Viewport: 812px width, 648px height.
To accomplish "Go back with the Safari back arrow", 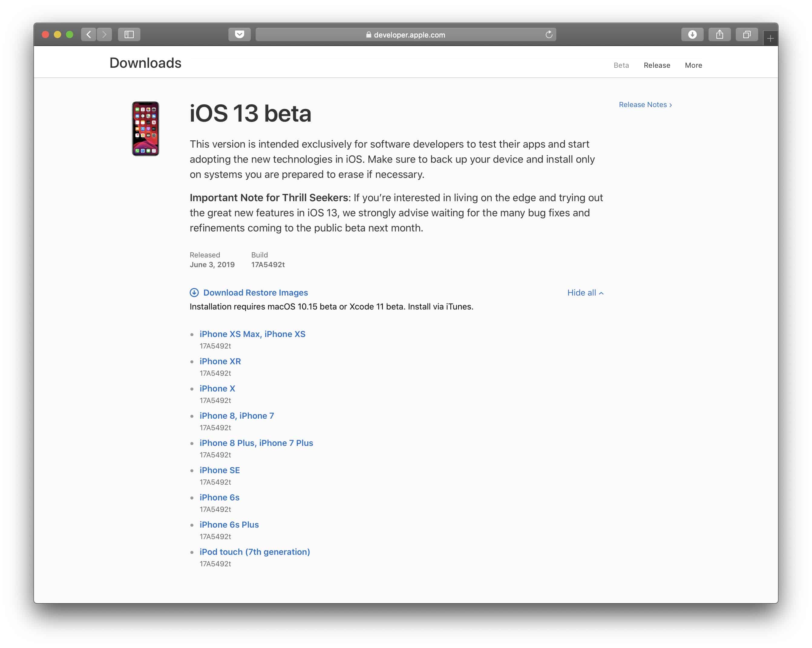I will click(89, 35).
